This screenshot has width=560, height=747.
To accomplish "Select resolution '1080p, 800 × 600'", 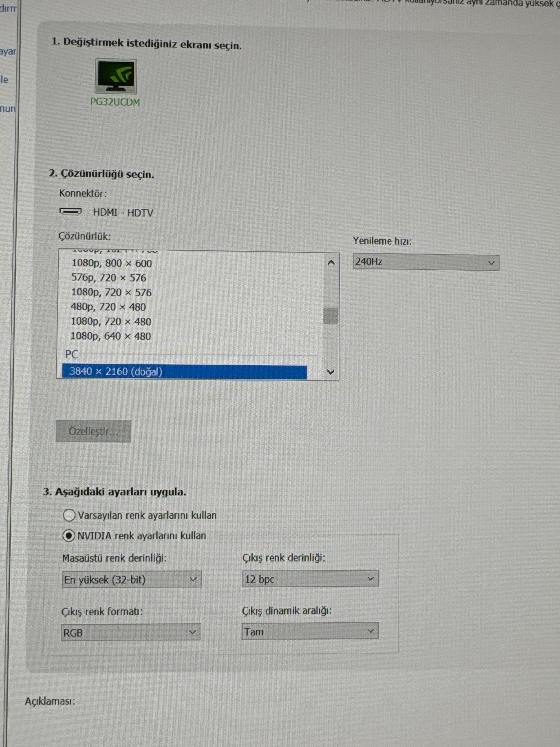I will pyautogui.click(x=112, y=263).
